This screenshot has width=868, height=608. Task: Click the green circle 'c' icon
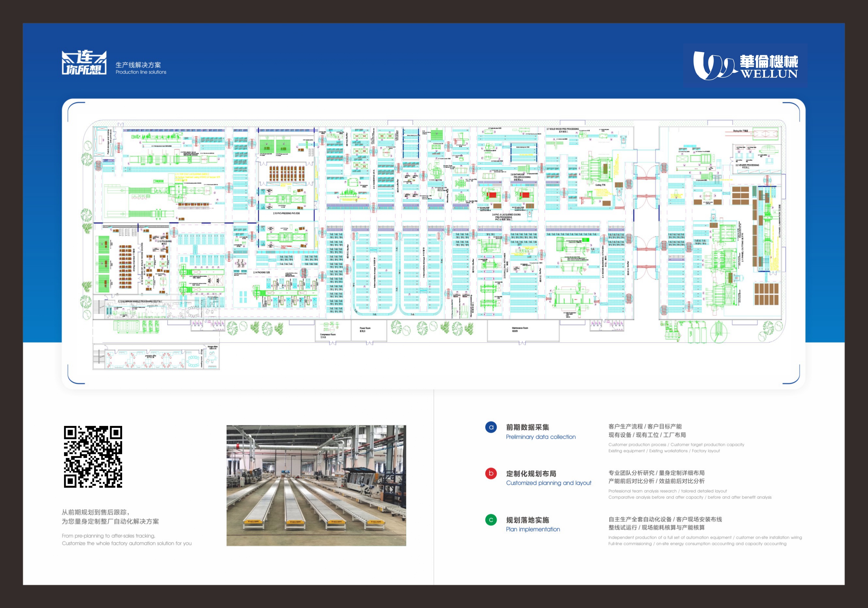click(x=491, y=520)
